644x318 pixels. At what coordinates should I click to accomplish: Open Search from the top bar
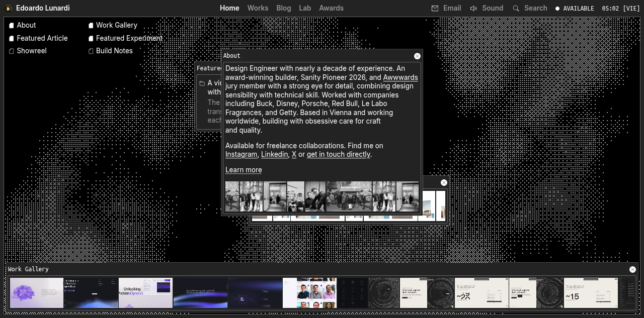pyautogui.click(x=530, y=8)
